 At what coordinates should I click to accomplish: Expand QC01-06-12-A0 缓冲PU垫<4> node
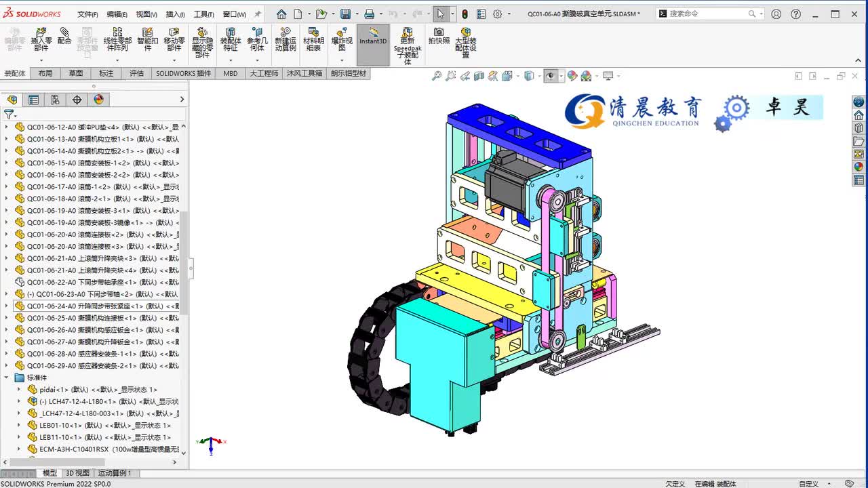pyautogui.click(x=7, y=127)
